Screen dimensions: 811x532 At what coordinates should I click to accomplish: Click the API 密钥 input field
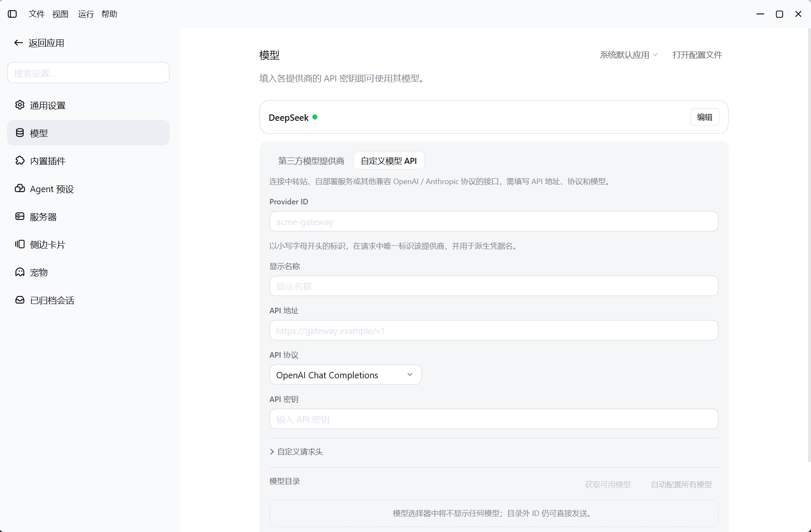tap(494, 419)
